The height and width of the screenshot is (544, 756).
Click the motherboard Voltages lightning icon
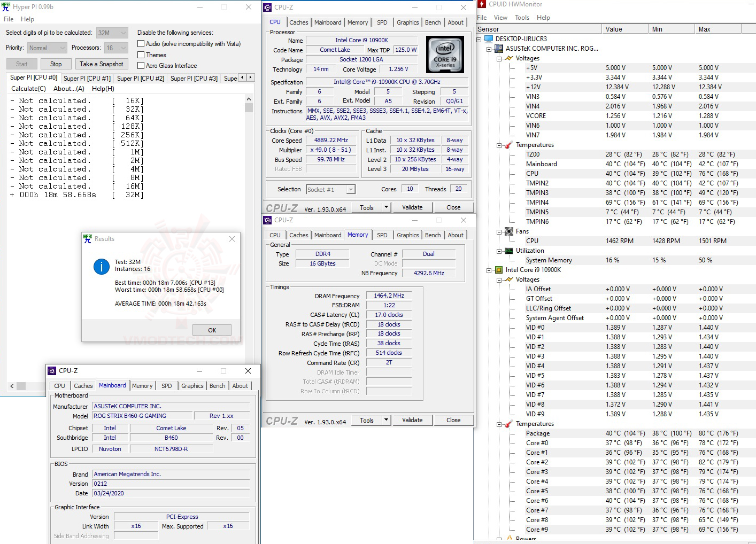tap(509, 58)
